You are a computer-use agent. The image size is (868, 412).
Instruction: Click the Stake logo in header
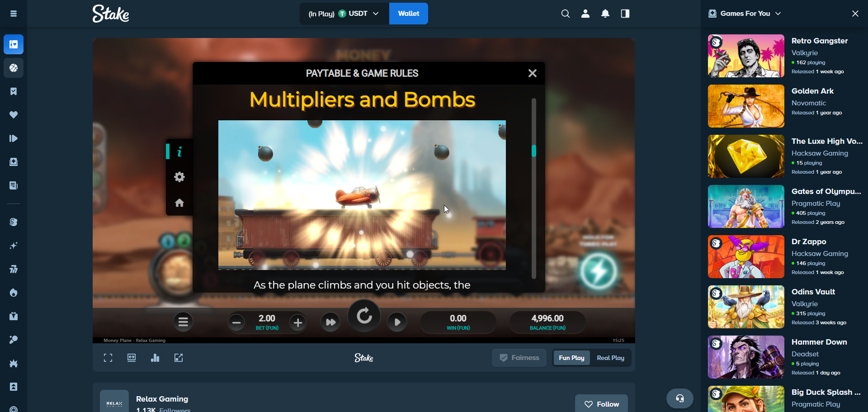111,14
